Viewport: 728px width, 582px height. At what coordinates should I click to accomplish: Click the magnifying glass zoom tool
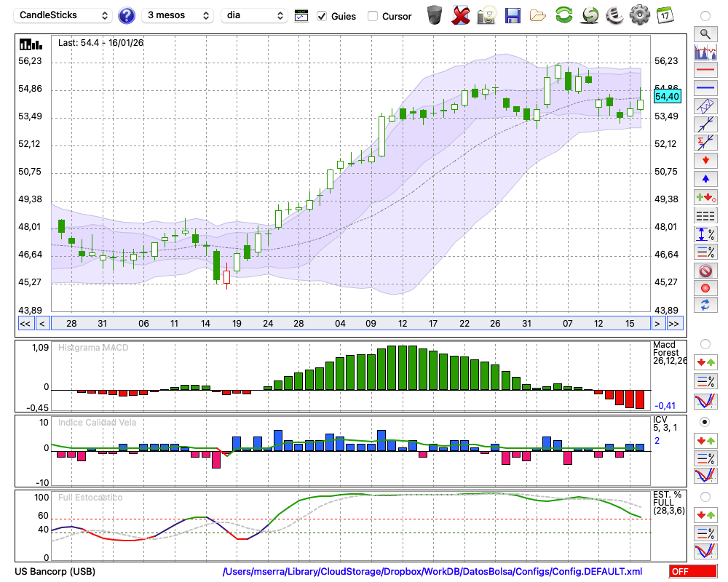(x=705, y=33)
